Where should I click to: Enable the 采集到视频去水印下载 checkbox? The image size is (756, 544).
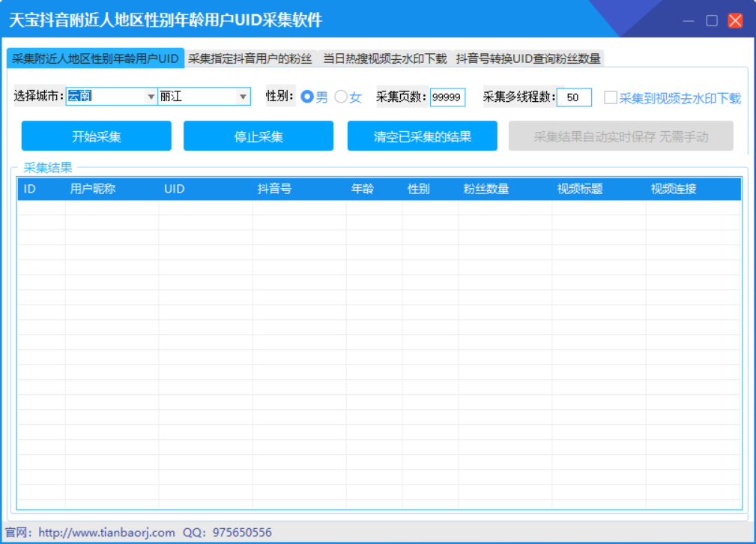pos(611,97)
